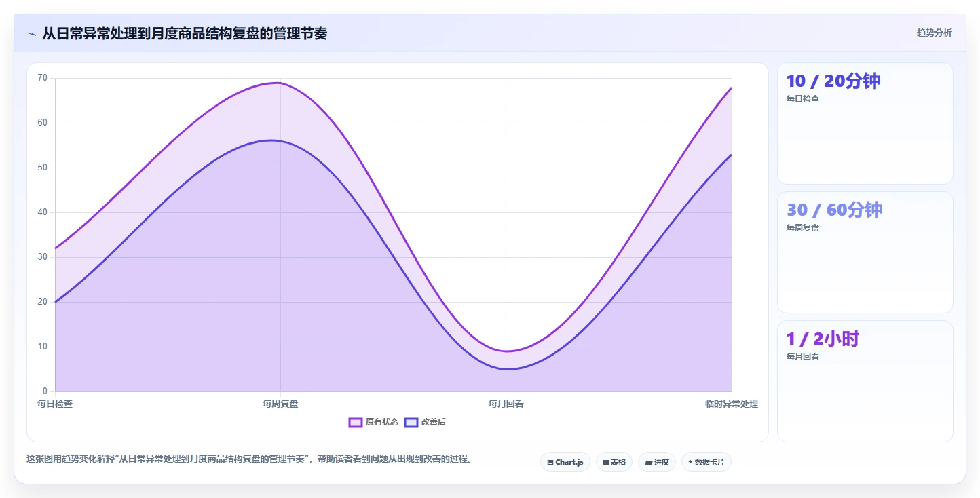980x498 pixels.
Task: Click the chart title 从日常异常处理到月度商品结构复盘的管理节奏
Action: click(x=185, y=33)
